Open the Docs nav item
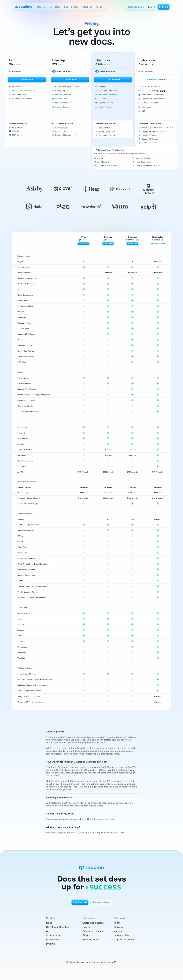Viewport: 183px width, 980px height. pyautogui.click(x=58, y=7)
